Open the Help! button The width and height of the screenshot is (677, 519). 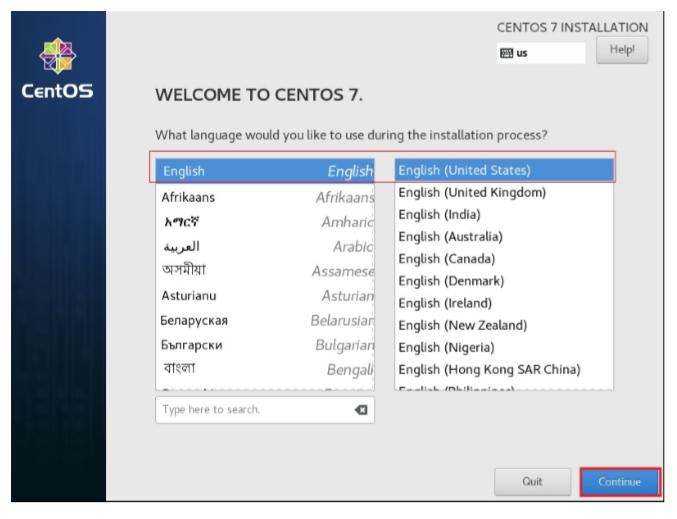coord(622,50)
